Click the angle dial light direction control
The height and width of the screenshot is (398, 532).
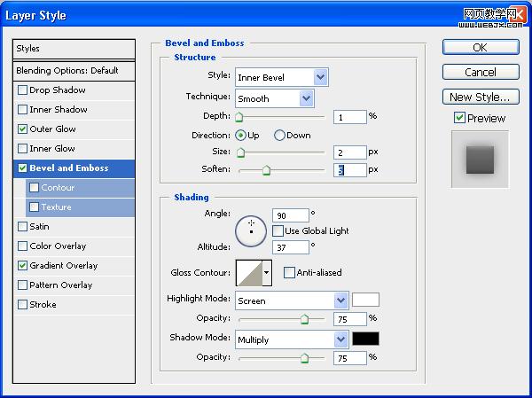click(251, 231)
